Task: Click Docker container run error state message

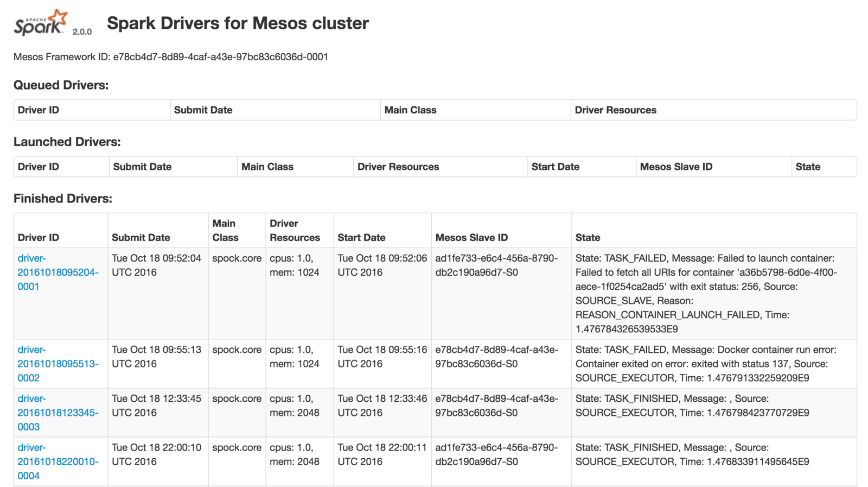Action: point(706,364)
